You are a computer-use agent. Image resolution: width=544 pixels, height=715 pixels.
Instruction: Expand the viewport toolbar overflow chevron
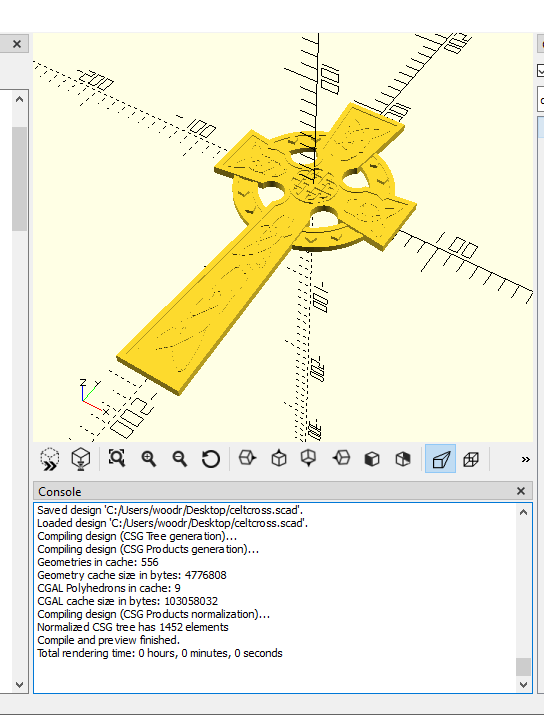[525, 460]
